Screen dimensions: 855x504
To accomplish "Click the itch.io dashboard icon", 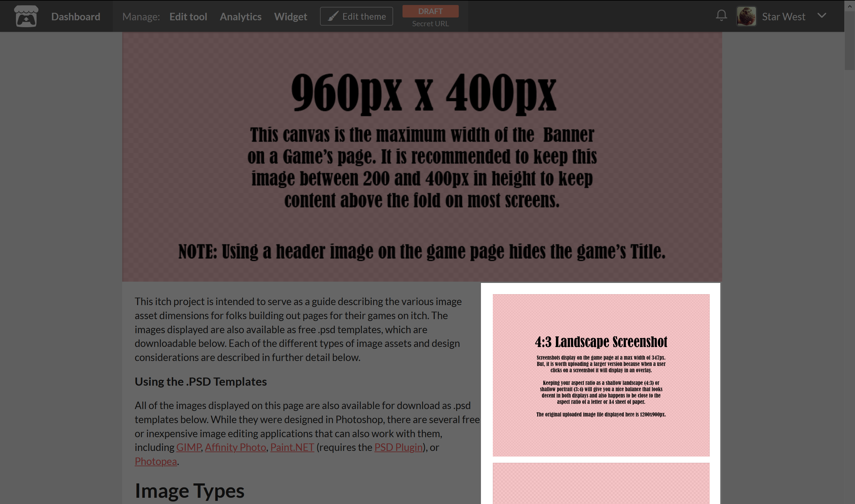I will [x=27, y=16].
